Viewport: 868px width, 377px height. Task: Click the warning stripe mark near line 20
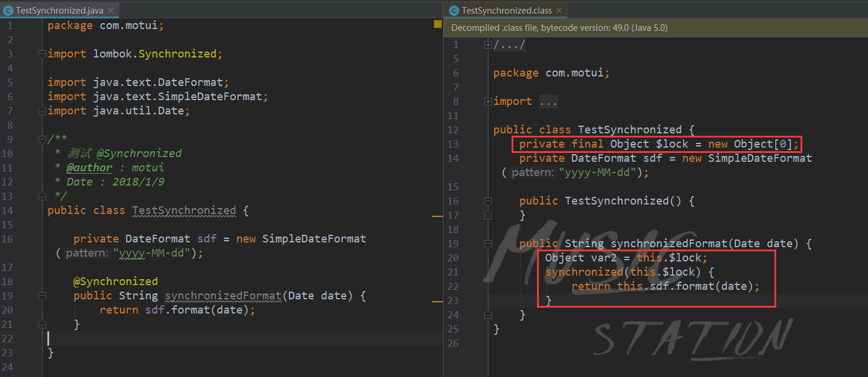click(x=438, y=302)
